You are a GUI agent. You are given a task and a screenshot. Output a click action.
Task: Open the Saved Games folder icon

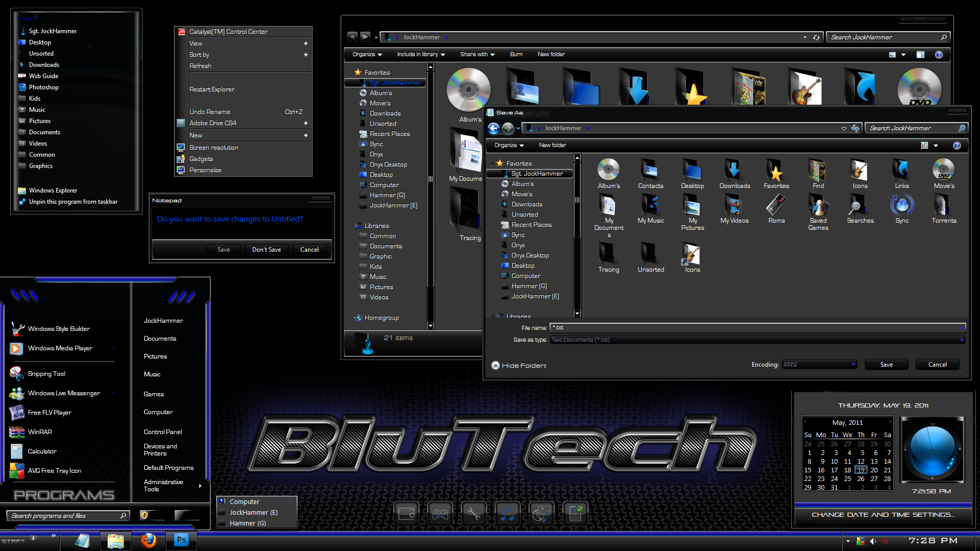(818, 213)
